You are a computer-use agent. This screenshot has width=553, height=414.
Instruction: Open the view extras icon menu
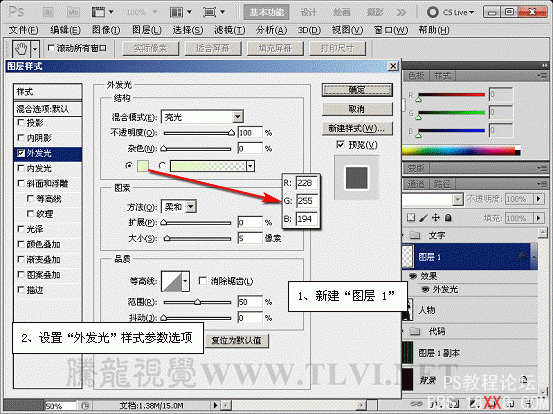(103, 12)
